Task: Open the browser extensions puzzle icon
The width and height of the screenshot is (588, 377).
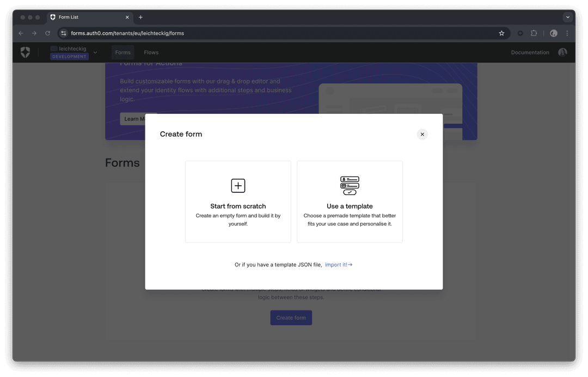Action: click(x=534, y=33)
